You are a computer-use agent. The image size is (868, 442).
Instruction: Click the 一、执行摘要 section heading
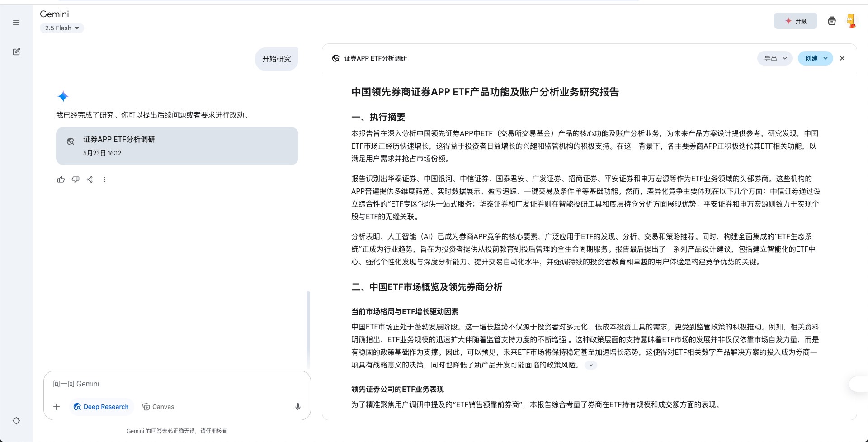378,118
